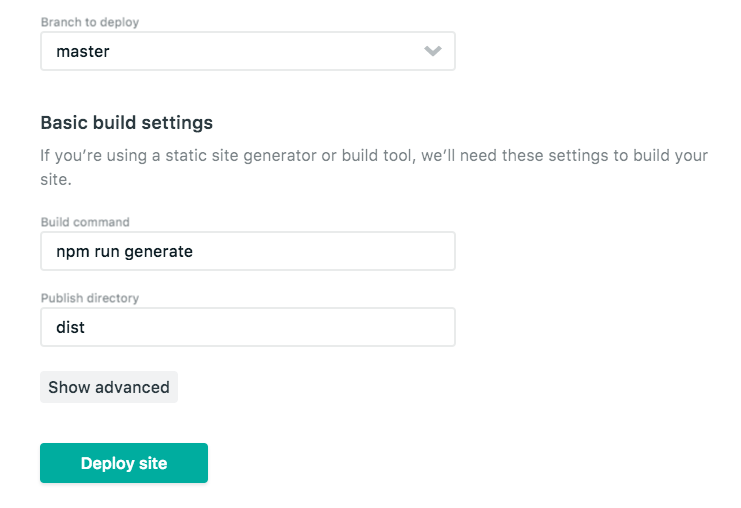Open the Branch to deploy dropdown
This screenshot has height=508, width=741.
point(247,51)
